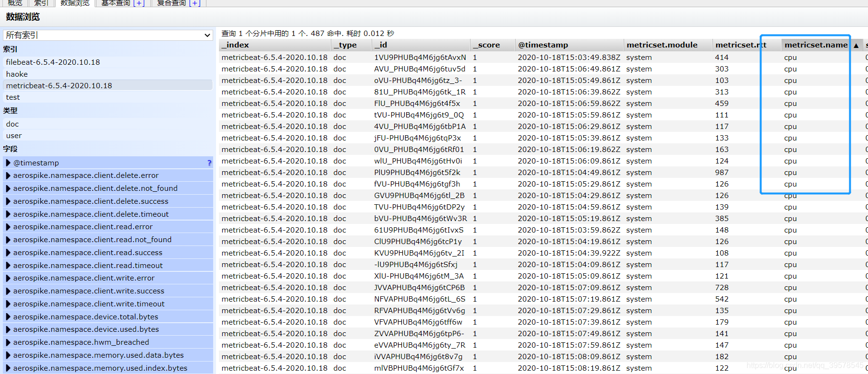Open the 所有索引 index dropdown

(x=108, y=35)
